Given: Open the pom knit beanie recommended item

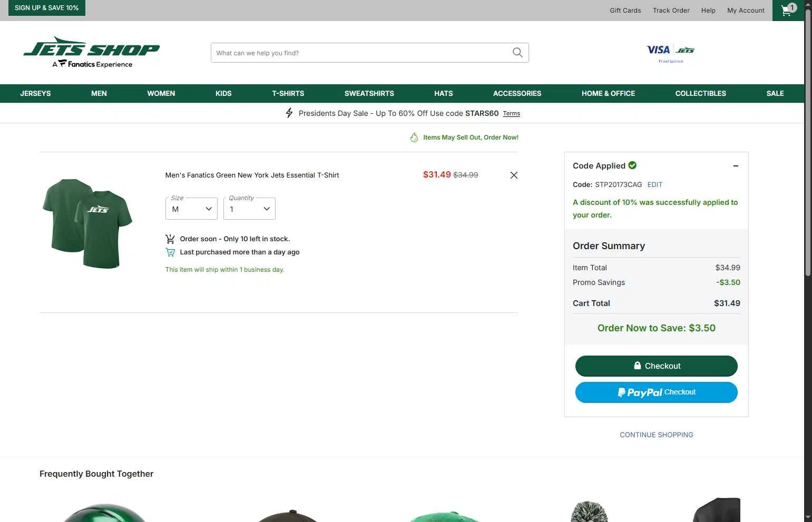Looking at the screenshot, I should tap(589, 511).
